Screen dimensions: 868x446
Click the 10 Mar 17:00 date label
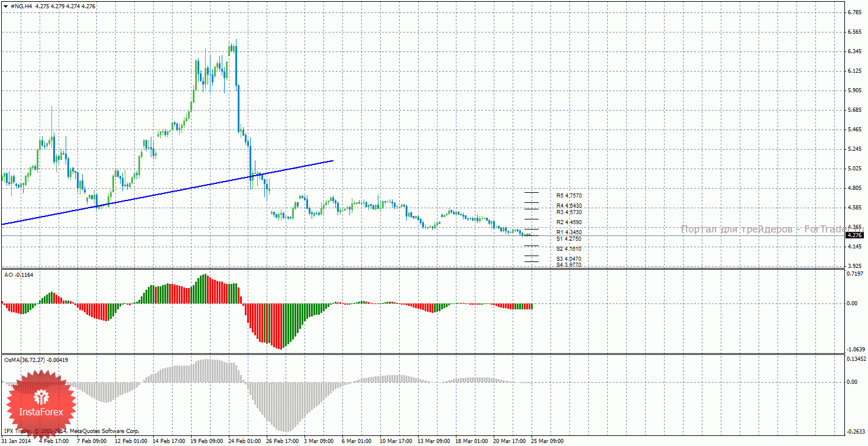click(x=396, y=441)
